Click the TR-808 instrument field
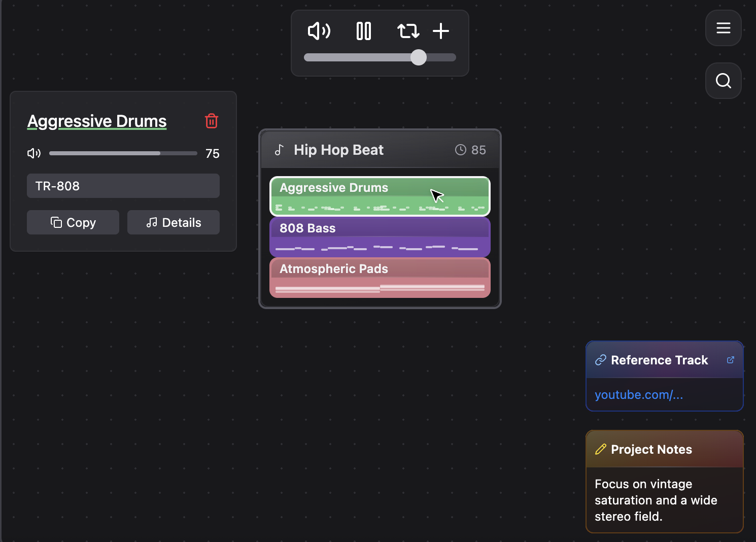Screen dimensions: 756x542 coord(123,186)
